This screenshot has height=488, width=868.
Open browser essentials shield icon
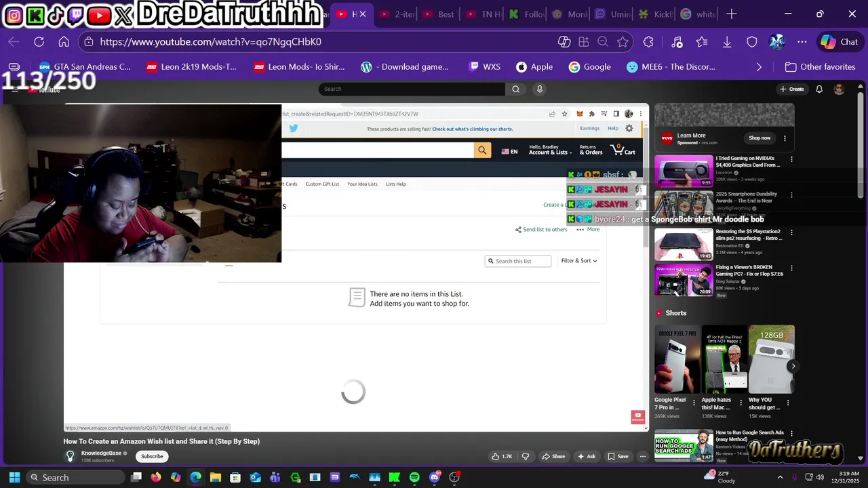pyautogui.click(x=752, y=42)
